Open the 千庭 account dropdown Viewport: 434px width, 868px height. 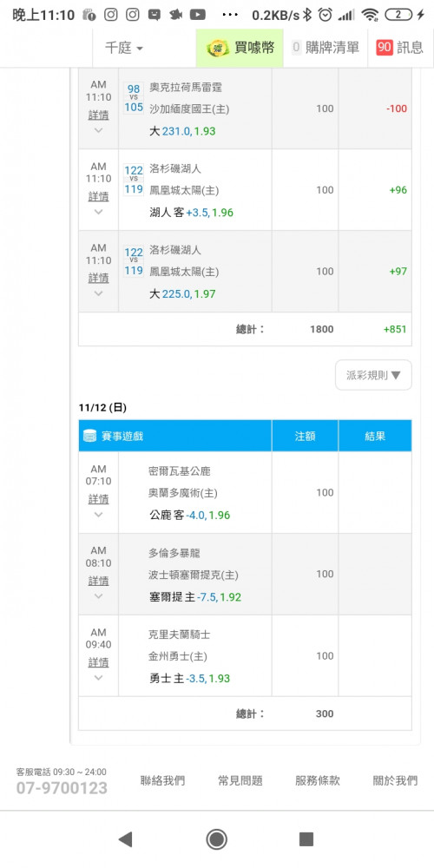click(x=124, y=48)
